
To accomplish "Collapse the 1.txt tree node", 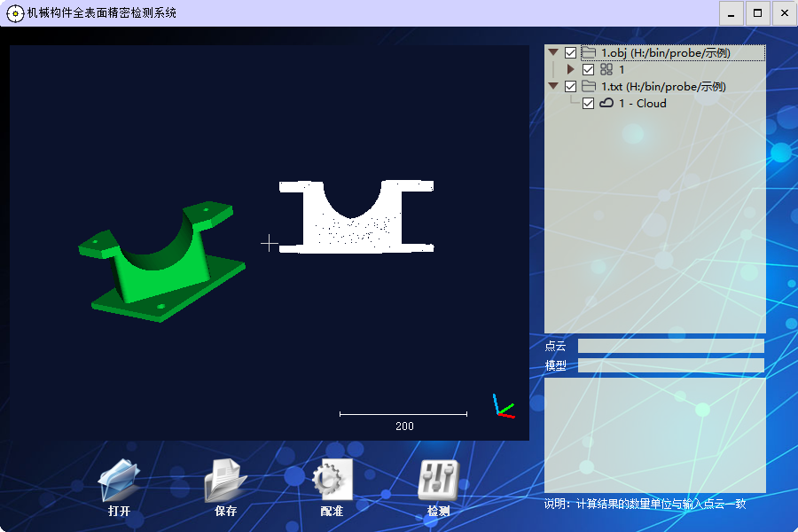I will pos(555,86).
